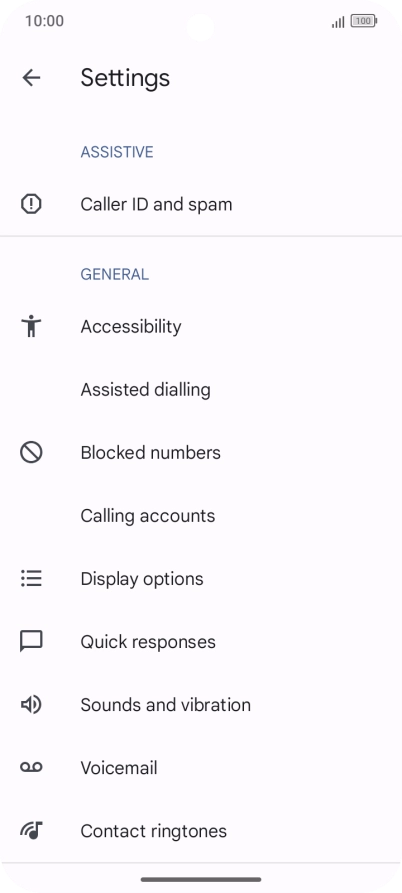Open Sounds and vibration settings
This screenshot has width=402, height=893.
(201, 705)
